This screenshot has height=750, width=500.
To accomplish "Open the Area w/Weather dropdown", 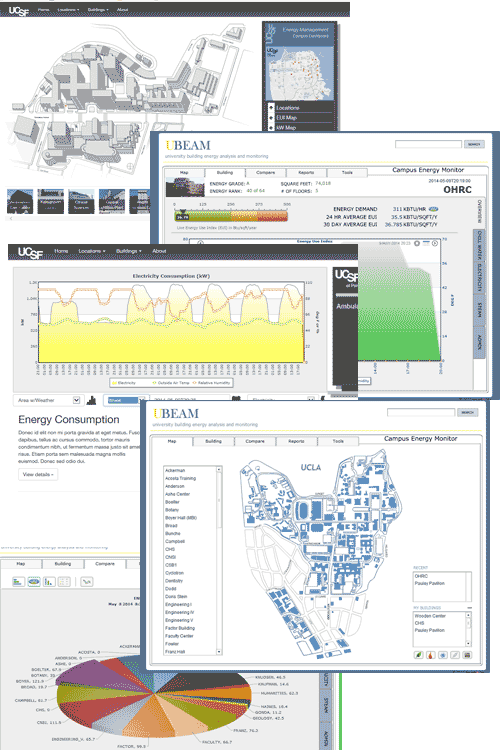I will point(47,400).
